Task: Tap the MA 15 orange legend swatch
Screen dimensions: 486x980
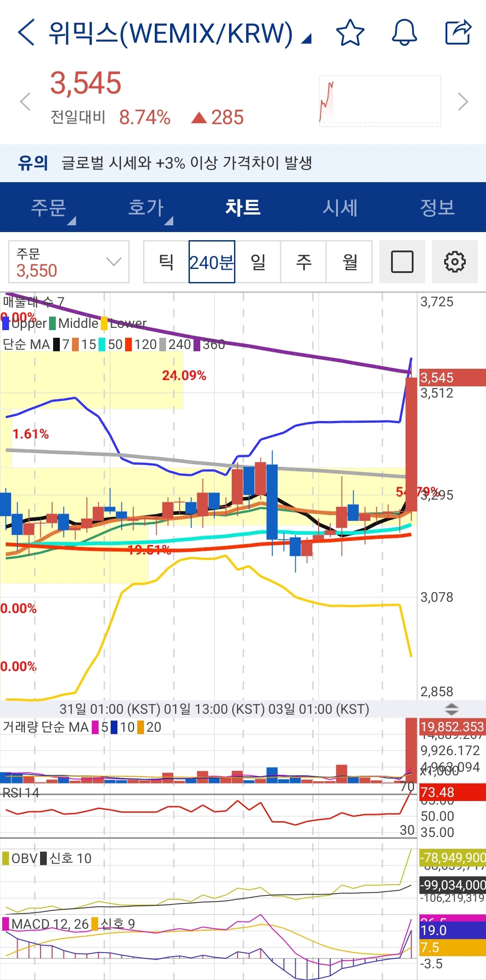Action: pos(75,345)
